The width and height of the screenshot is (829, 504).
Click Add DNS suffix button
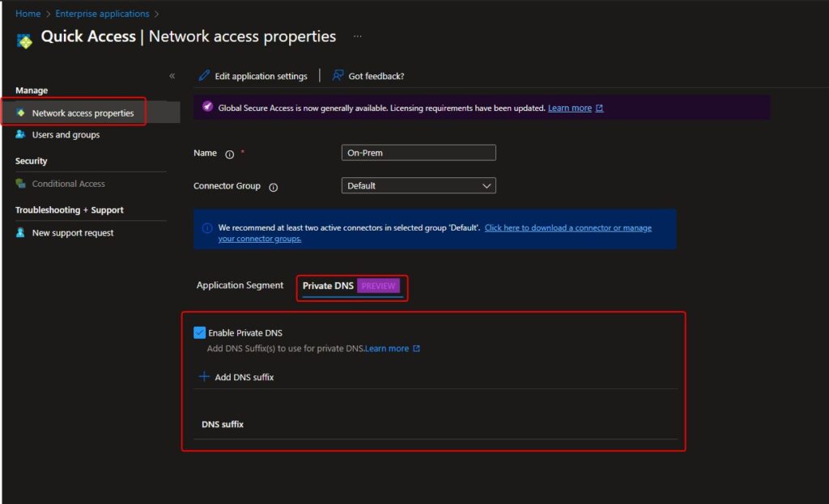[236, 377]
